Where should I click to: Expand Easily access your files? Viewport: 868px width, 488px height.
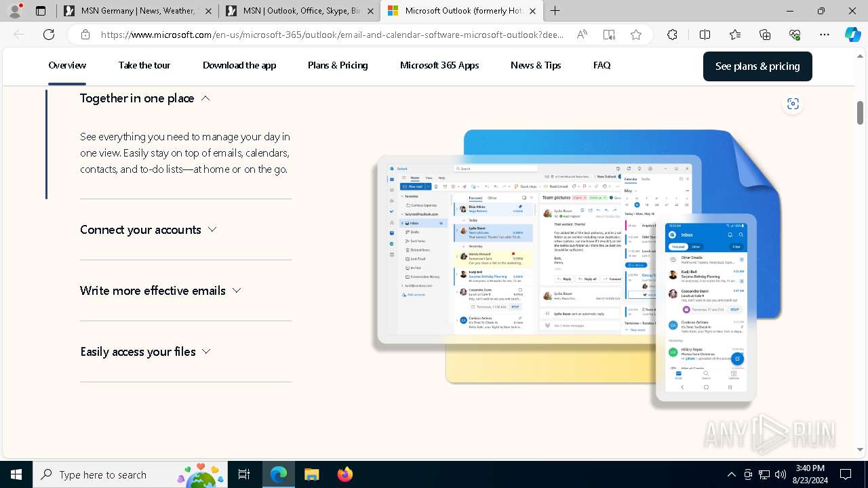[146, 352]
